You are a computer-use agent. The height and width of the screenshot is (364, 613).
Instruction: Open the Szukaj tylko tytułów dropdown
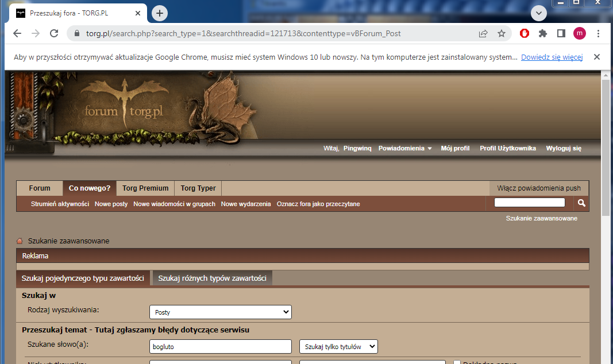point(338,346)
